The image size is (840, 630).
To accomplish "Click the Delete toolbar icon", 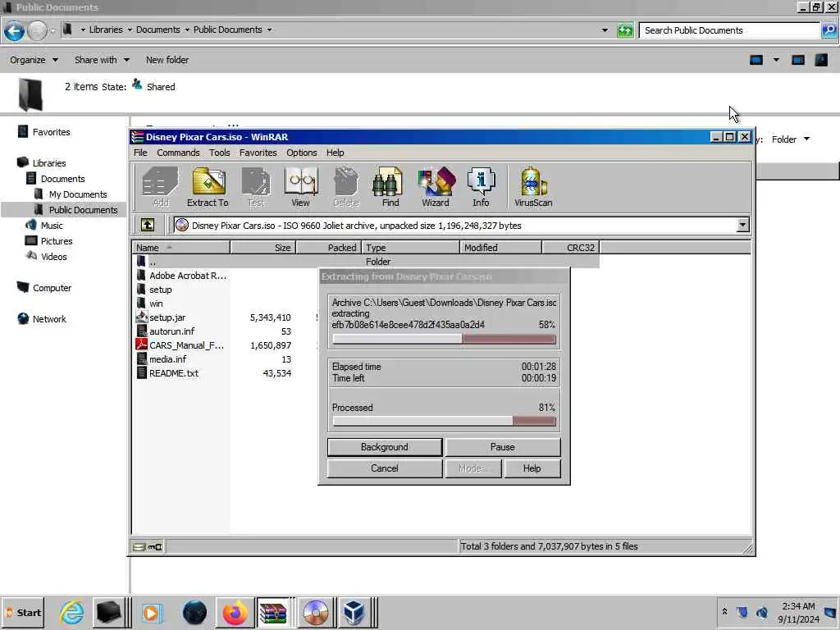I will pyautogui.click(x=346, y=187).
